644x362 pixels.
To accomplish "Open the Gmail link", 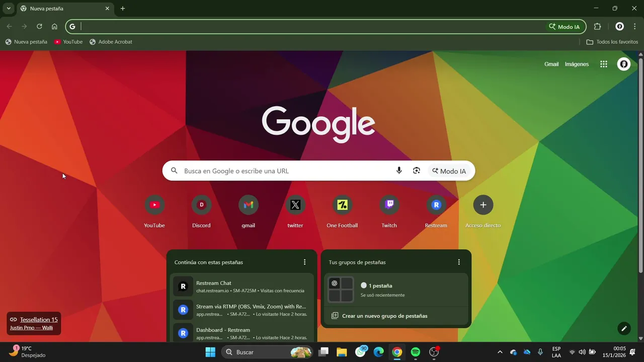I will (x=551, y=64).
